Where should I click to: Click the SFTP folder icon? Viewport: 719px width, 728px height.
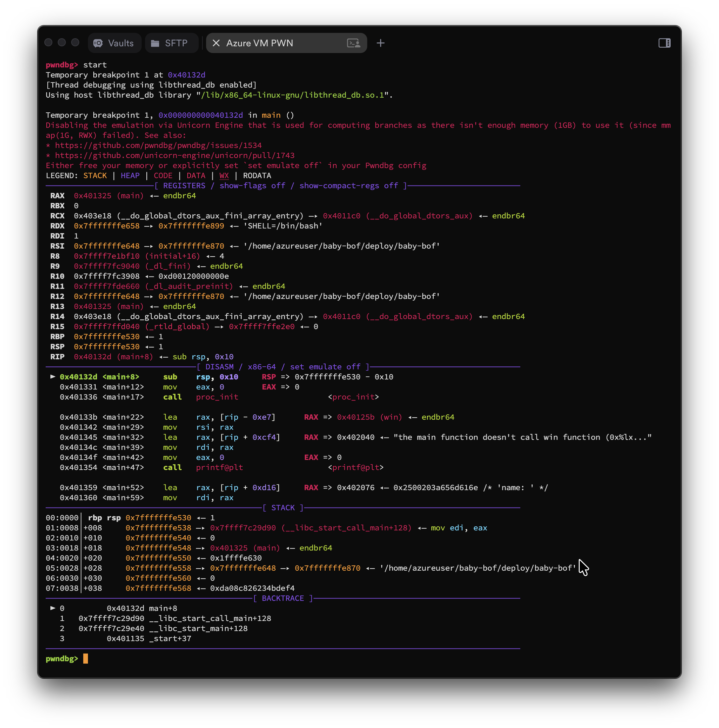pyautogui.click(x=155, y=43)
